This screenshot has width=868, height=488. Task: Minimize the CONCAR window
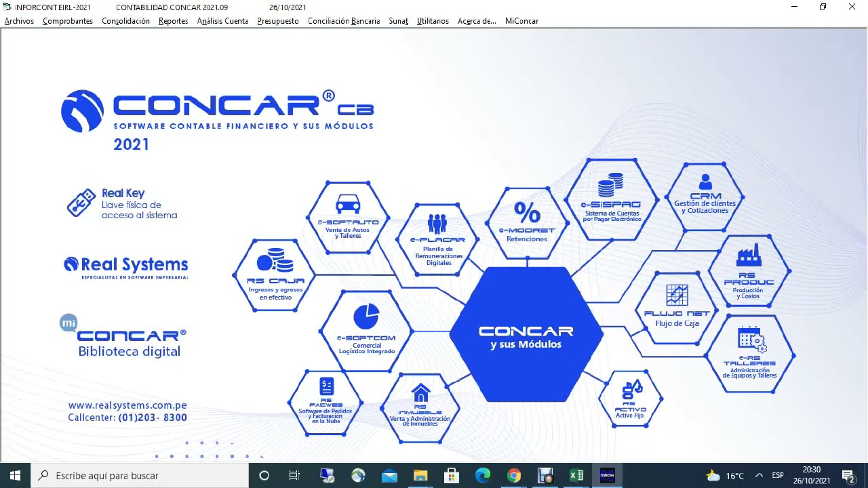tap(795, 7)
